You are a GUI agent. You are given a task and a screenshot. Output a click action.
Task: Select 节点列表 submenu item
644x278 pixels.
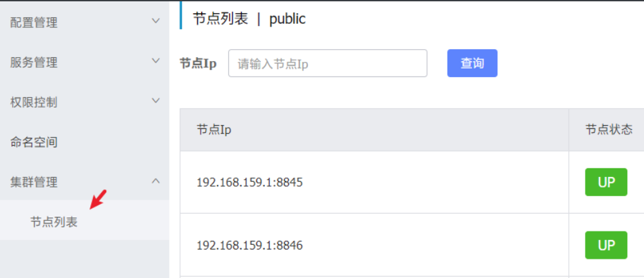(54, 222)
